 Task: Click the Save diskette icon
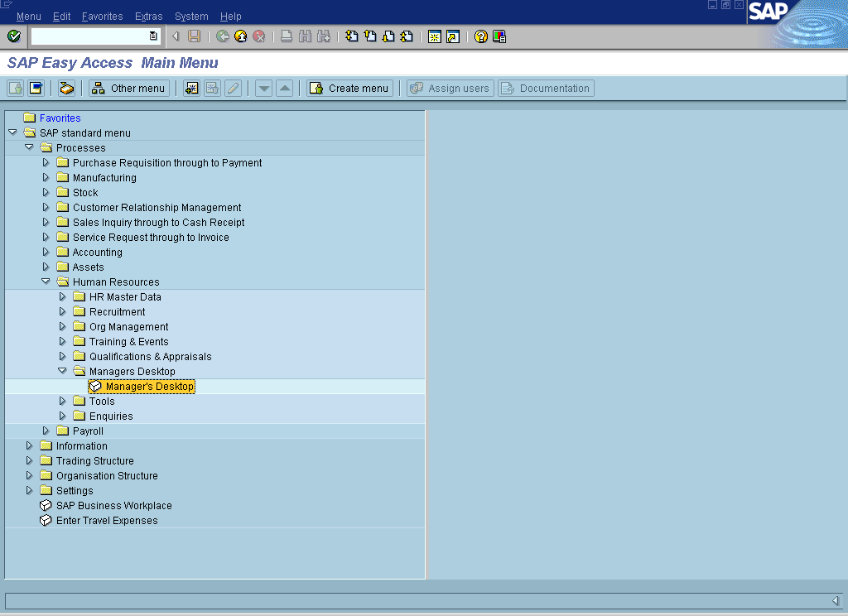194,36
